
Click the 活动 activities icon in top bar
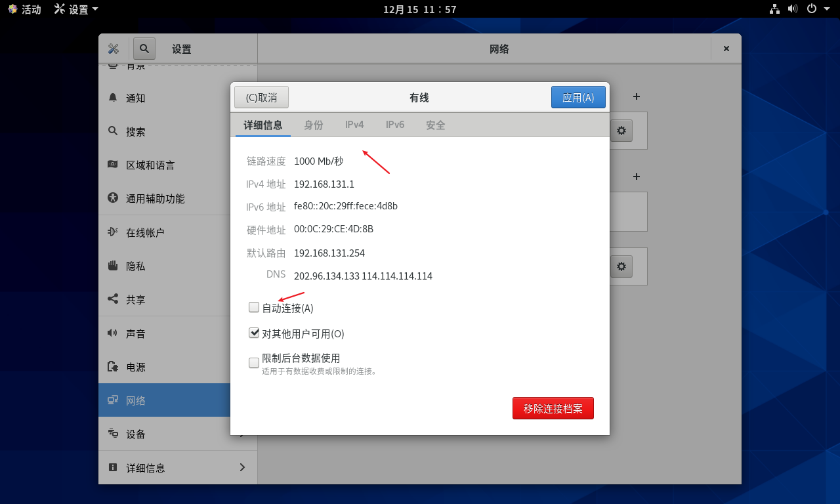(x=12, y=9)
